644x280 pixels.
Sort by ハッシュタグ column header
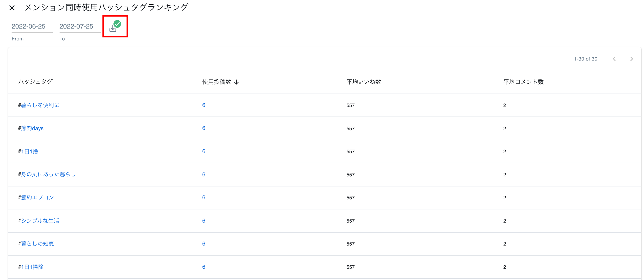point(35,81)
